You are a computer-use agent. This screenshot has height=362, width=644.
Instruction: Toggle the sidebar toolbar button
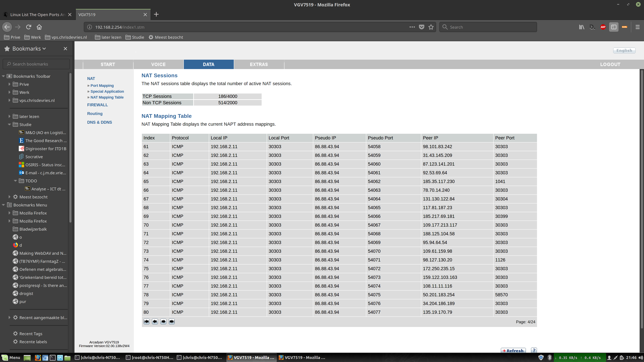[x=613, y=27]
